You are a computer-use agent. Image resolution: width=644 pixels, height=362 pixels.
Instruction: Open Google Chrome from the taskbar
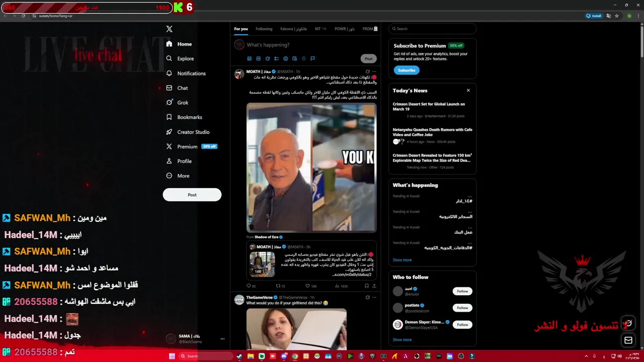(295, 356)
